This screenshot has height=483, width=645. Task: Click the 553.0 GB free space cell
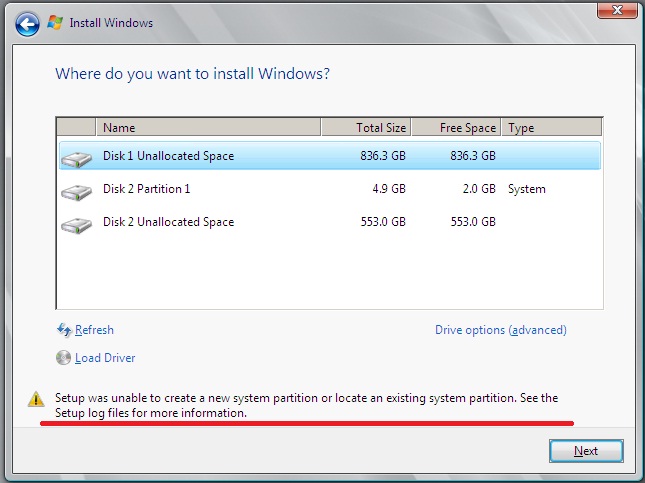point(473,222)
